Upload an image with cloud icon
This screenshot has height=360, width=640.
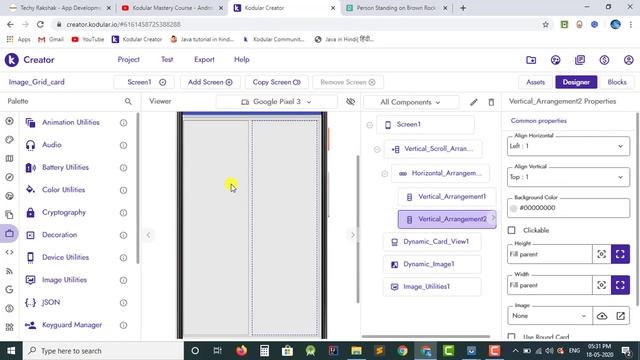point(602,316)
